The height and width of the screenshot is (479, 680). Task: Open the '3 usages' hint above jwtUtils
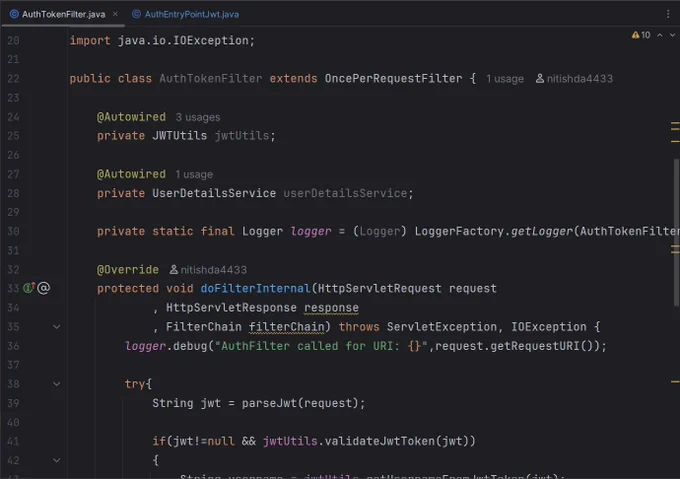[198, 117]
